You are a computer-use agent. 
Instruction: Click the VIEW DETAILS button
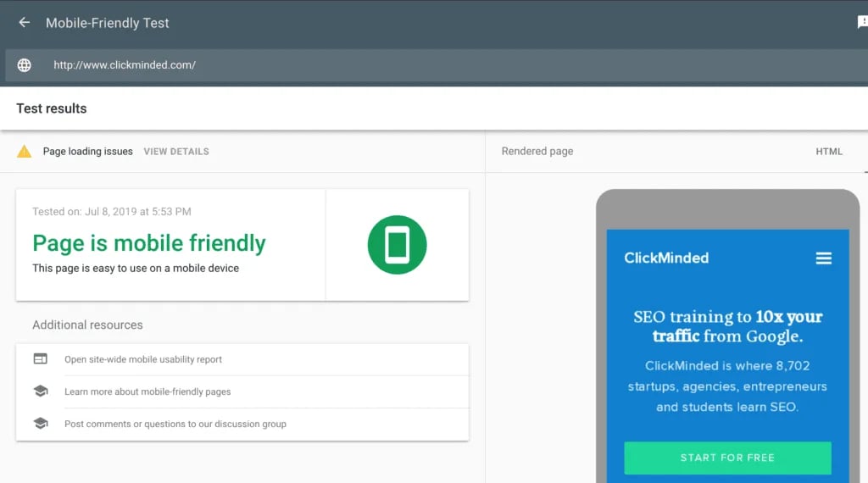tap(176, 152)
